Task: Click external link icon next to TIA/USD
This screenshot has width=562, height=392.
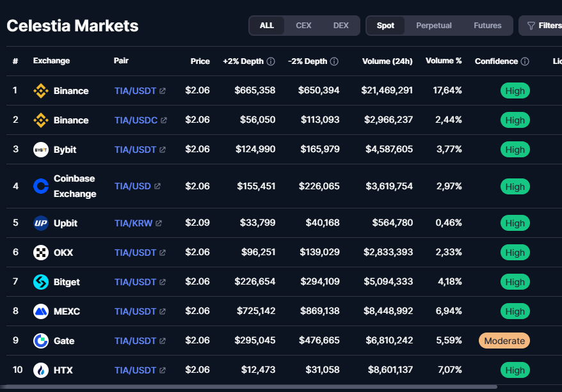Action: coord(157,186)
